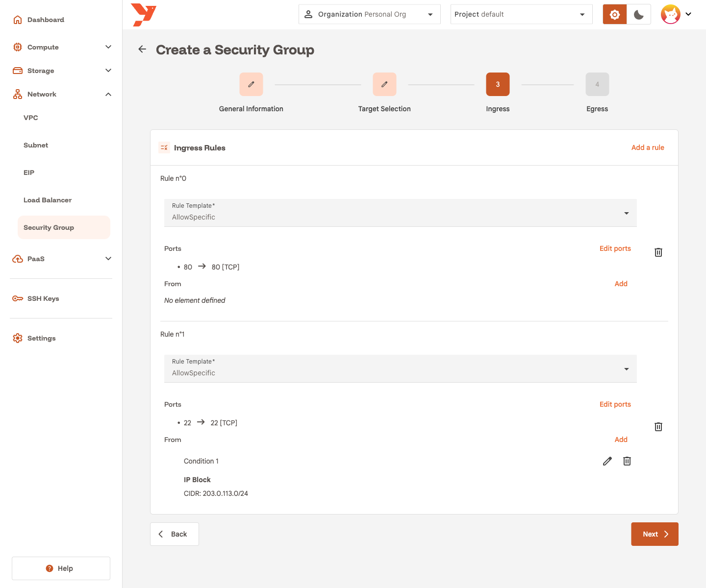
Task: Open Rule Template dropdown for Rule n°0
Action: (401, 213)
